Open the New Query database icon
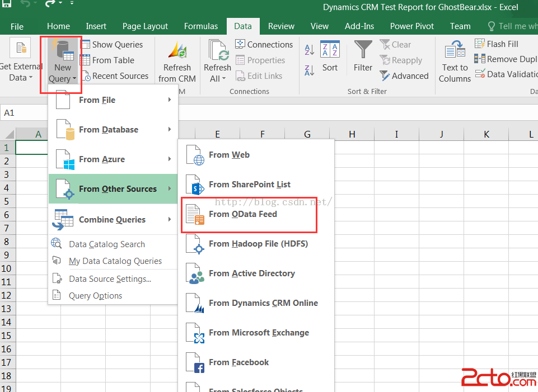This screenshot has width=538, height=392. (x=63, y=50)
